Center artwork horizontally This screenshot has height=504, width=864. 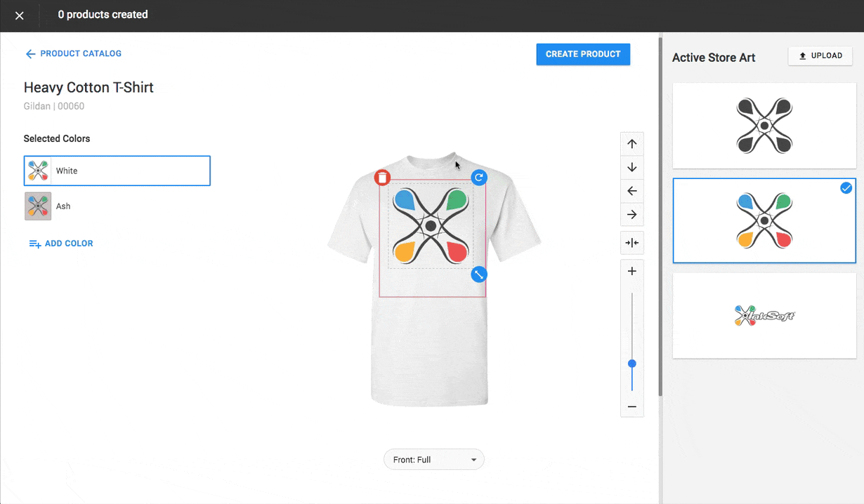(632, 243)
